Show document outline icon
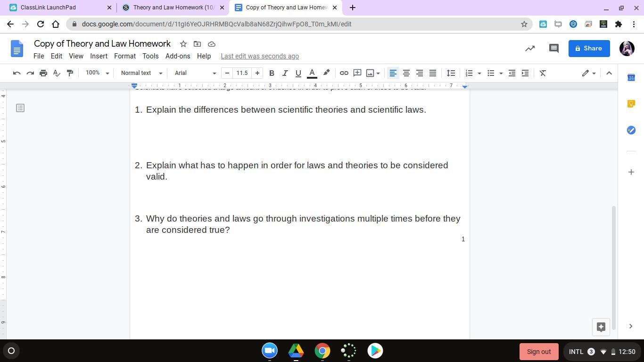 [x=20, y=108]
